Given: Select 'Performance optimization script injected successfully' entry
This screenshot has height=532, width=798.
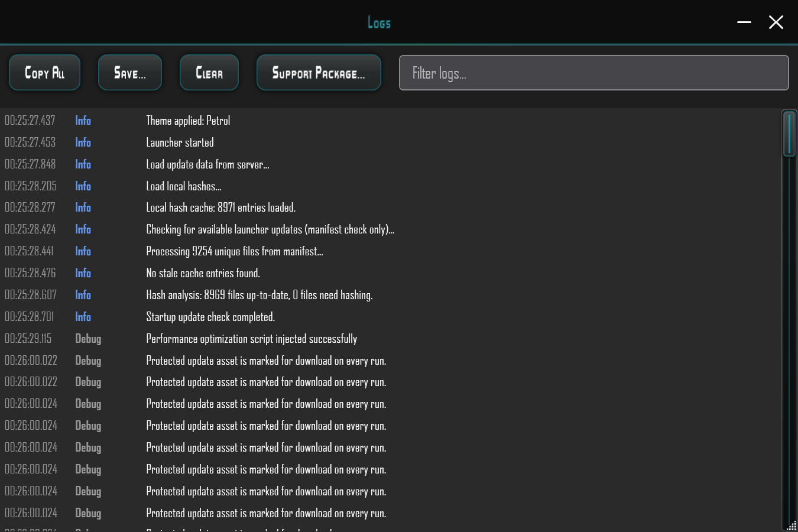Looking at the screenshot, I should [x=252, y=339].
